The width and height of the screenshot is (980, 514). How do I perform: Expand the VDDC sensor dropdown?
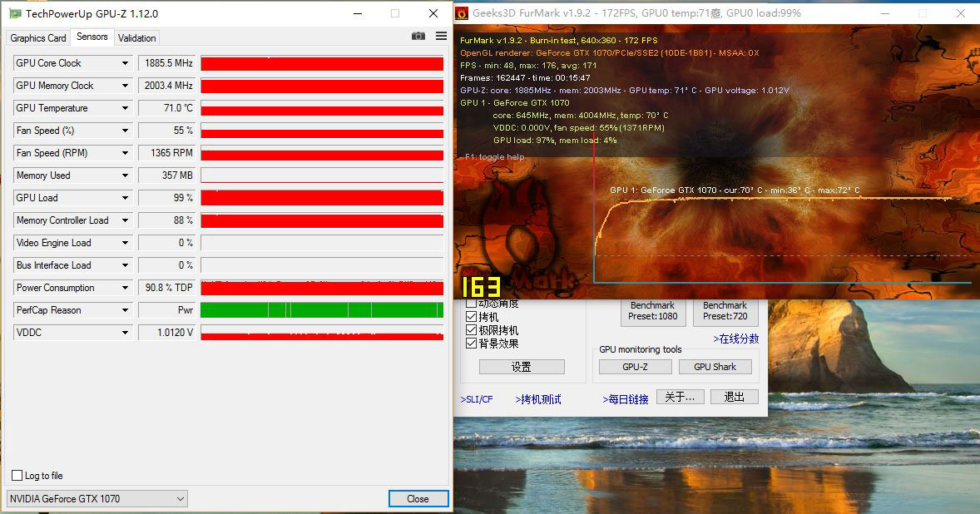[x=125, y=333]
